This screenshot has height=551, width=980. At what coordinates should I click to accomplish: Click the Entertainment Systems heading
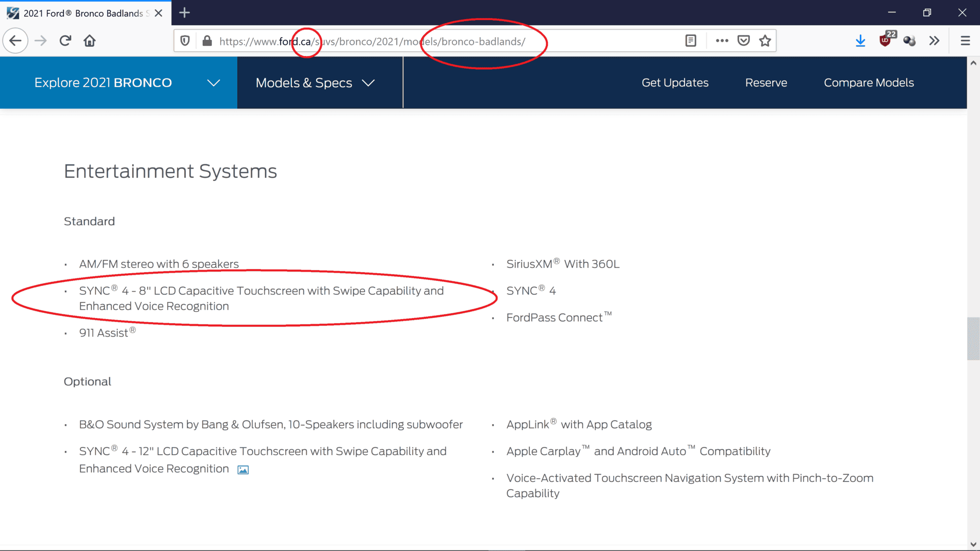(x=170, y=171)
